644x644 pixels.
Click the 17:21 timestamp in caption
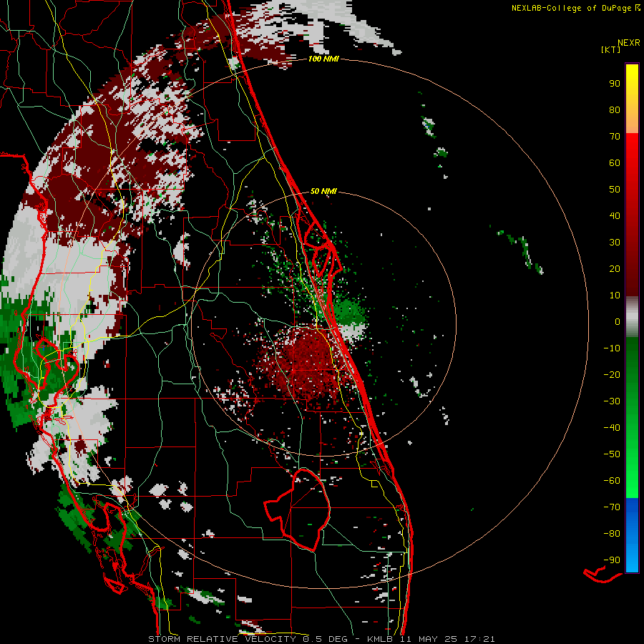click(479, 639)
